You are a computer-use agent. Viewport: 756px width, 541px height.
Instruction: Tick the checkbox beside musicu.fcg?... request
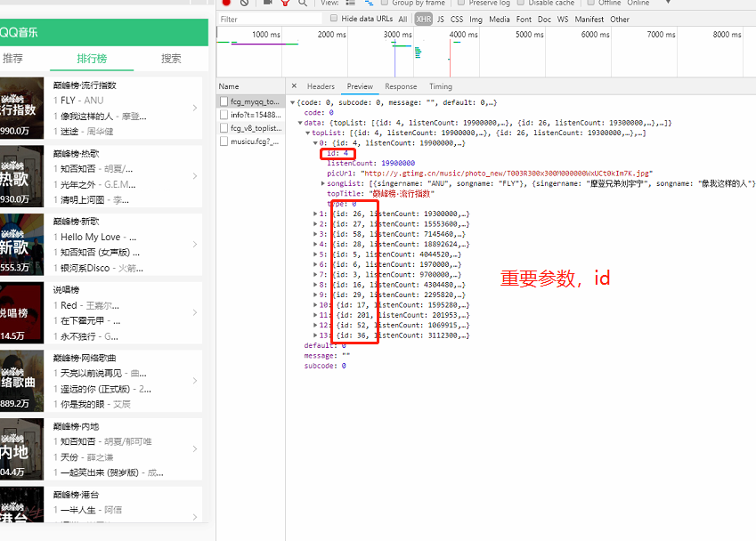224,141
